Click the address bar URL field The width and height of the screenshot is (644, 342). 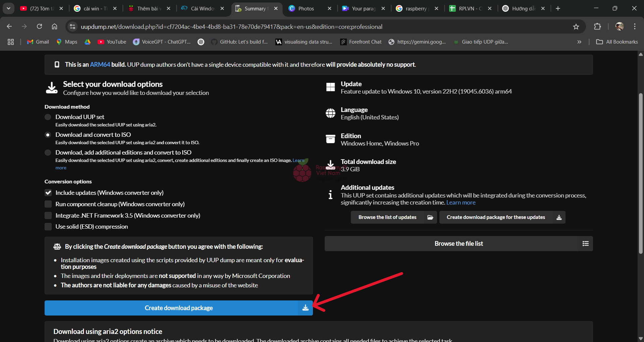pyautogui.click(x=231, y=26)
